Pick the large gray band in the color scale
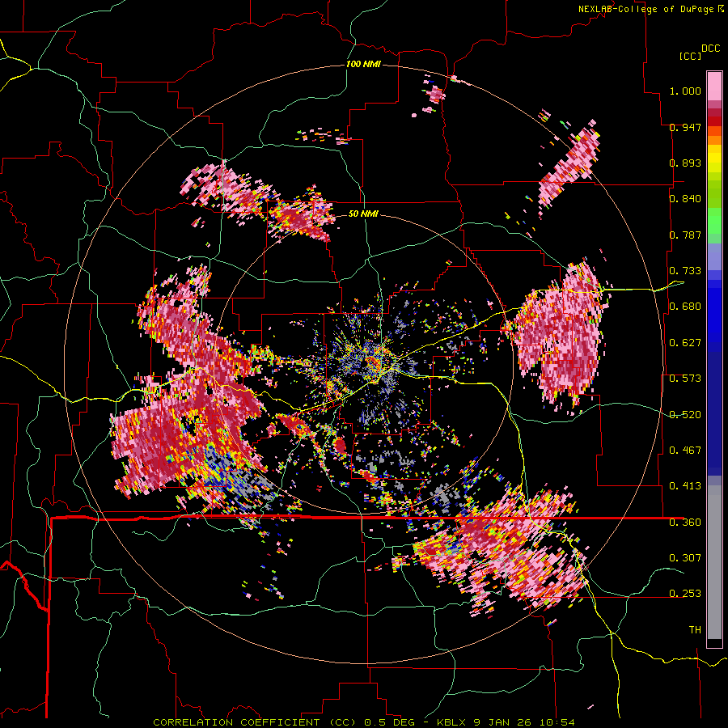The height and width of the screenshot is (728, 728). [714, 562]
